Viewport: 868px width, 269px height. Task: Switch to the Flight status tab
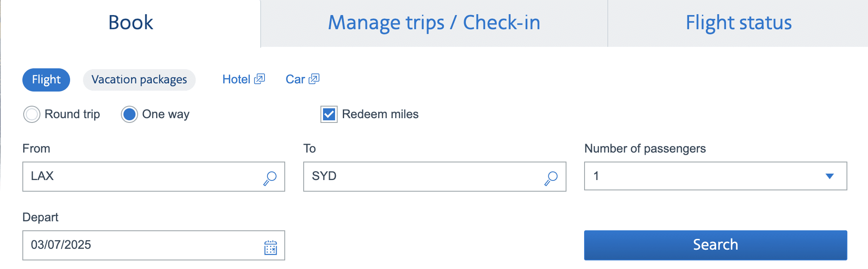[x=738, y=22]
